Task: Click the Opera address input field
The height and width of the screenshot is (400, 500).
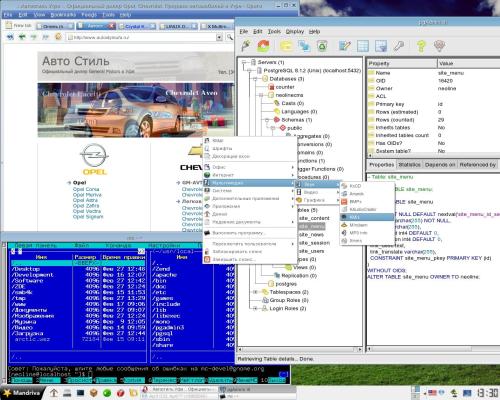Action: click(142, 37)
